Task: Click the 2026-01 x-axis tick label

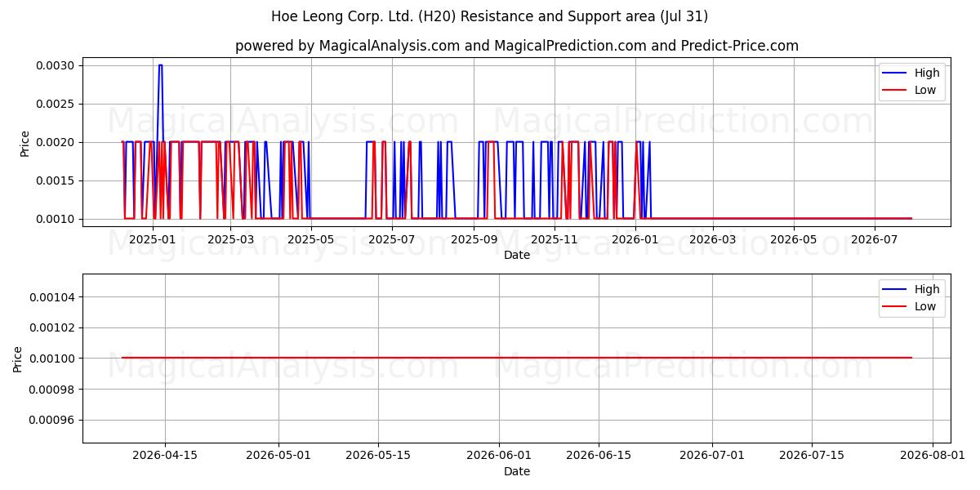Action: pyautogui.click(x=635, y=239)
